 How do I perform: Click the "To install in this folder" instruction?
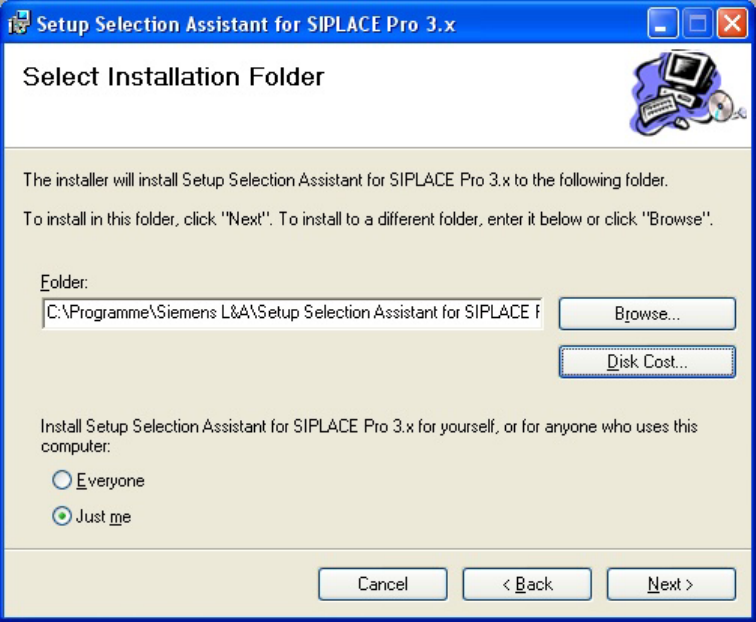pos(368,219)
